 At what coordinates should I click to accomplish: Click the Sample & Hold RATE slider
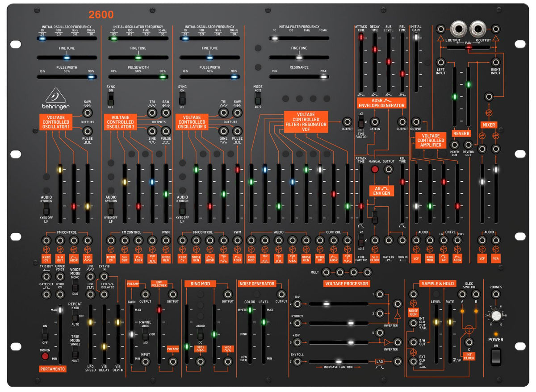[x=450, y=335]
